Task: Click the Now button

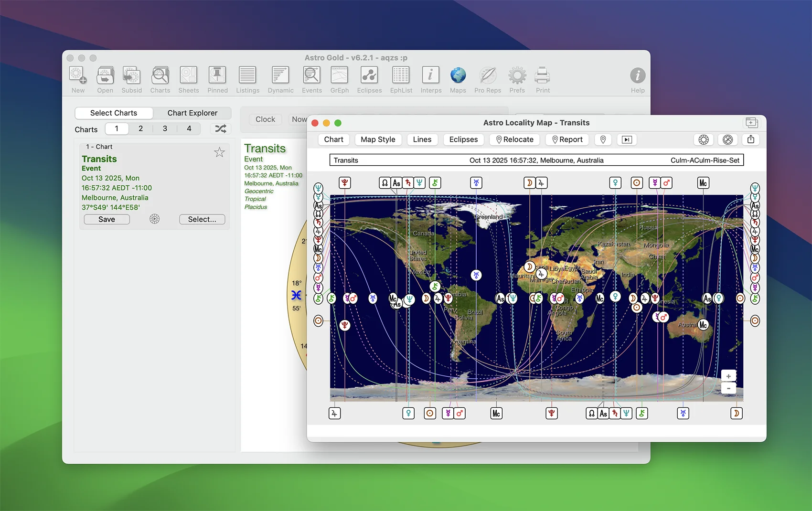Action: pyautogui.click(x=299, y=119)
